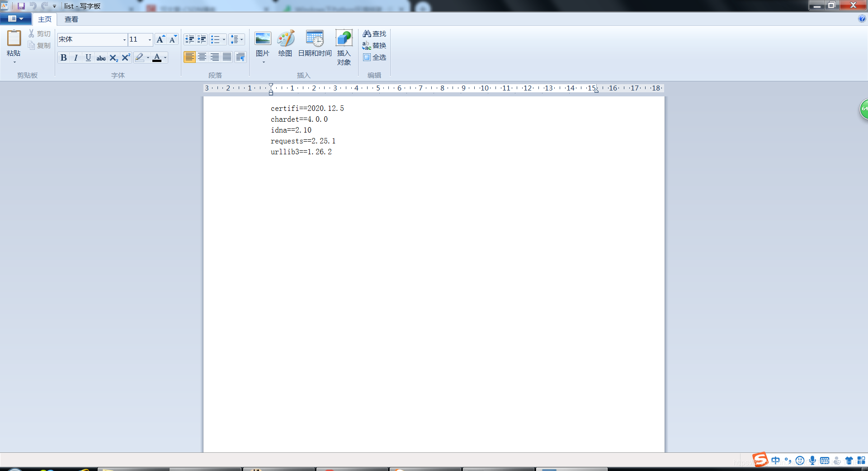Click the Grow font icon

[x=160, y=39]
